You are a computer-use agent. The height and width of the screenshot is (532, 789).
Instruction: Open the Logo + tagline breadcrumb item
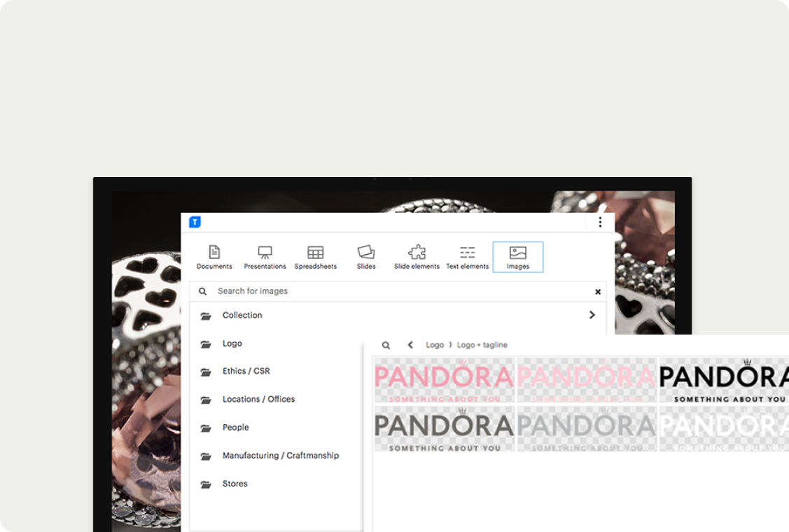tap(482, 345)
